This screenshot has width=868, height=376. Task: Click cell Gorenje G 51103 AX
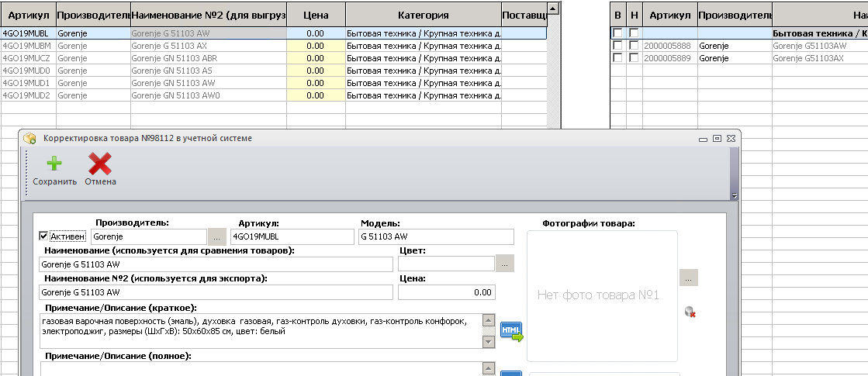(209, 45)
